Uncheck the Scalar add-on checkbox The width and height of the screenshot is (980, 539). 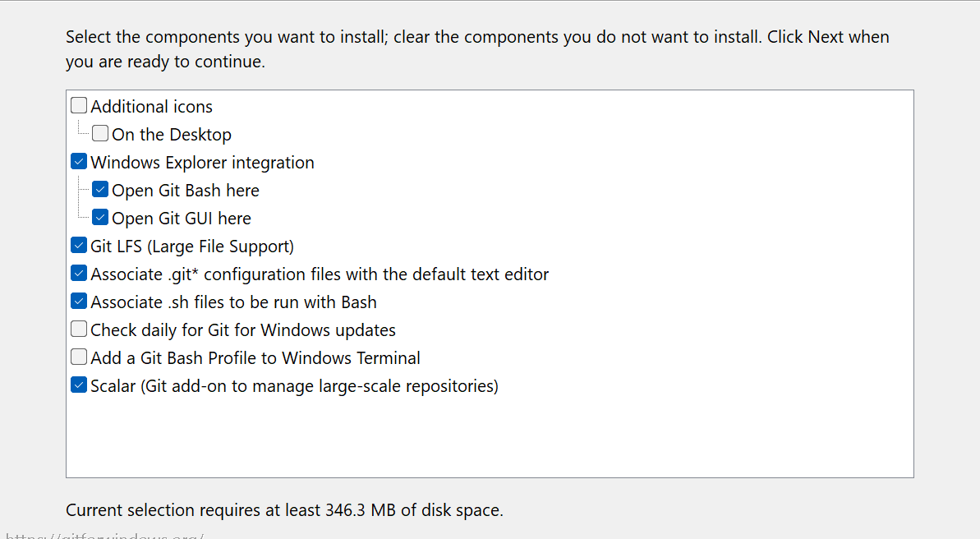click(x=79, y=385)
